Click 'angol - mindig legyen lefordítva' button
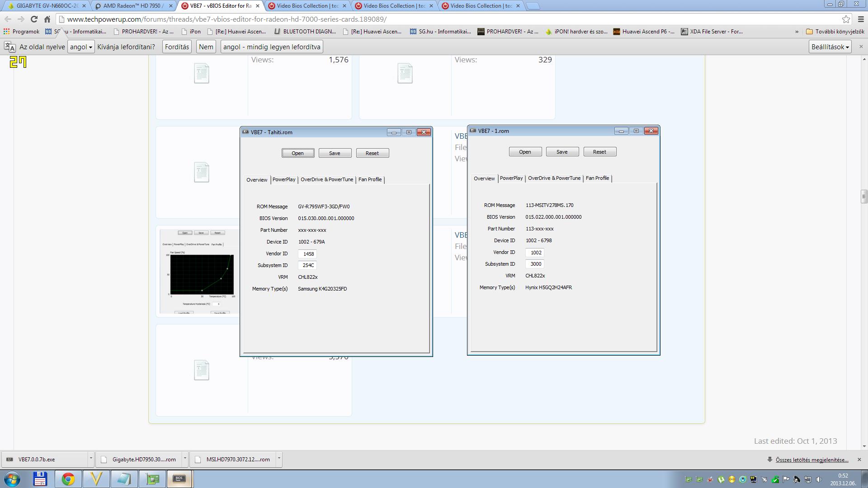Viewport: 868px width, 488px height. click(272, 47)
